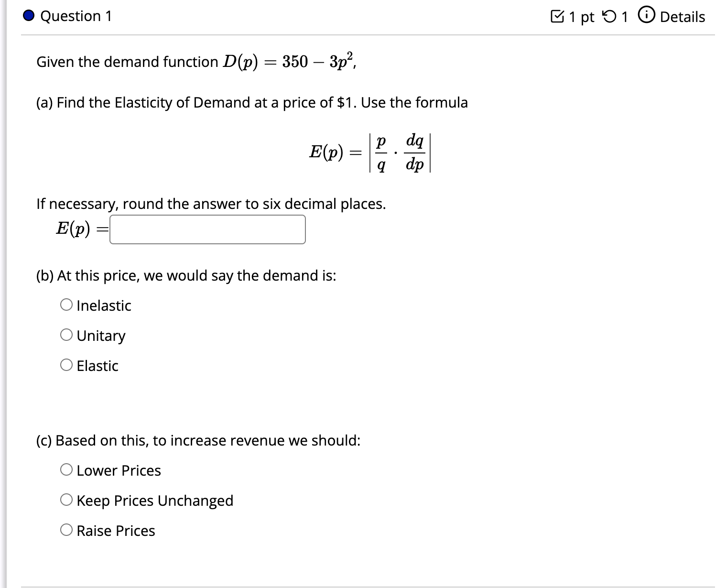Choose Keep Prices Unchanged

[66, 500]
